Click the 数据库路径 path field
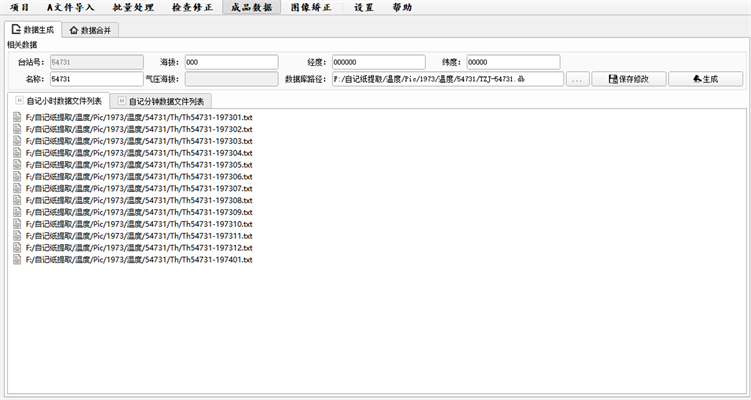The height and width of the screenshot is (400, 751). coord(446,79)
